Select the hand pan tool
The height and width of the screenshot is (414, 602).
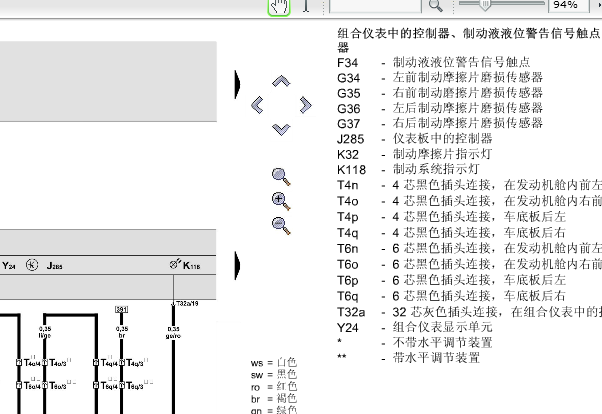point(279,7)
